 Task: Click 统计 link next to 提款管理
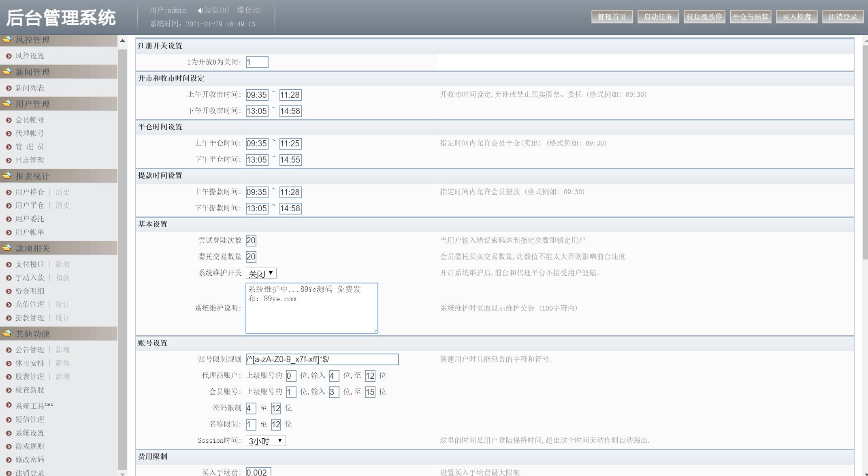tap(62, 318)
